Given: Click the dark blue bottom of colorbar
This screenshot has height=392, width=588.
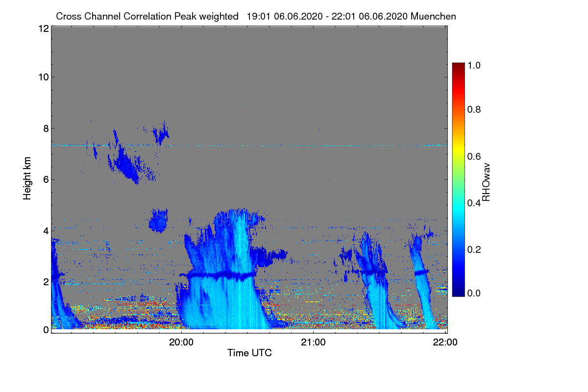Looking at the screenshot, I should (x=458, y=293).
